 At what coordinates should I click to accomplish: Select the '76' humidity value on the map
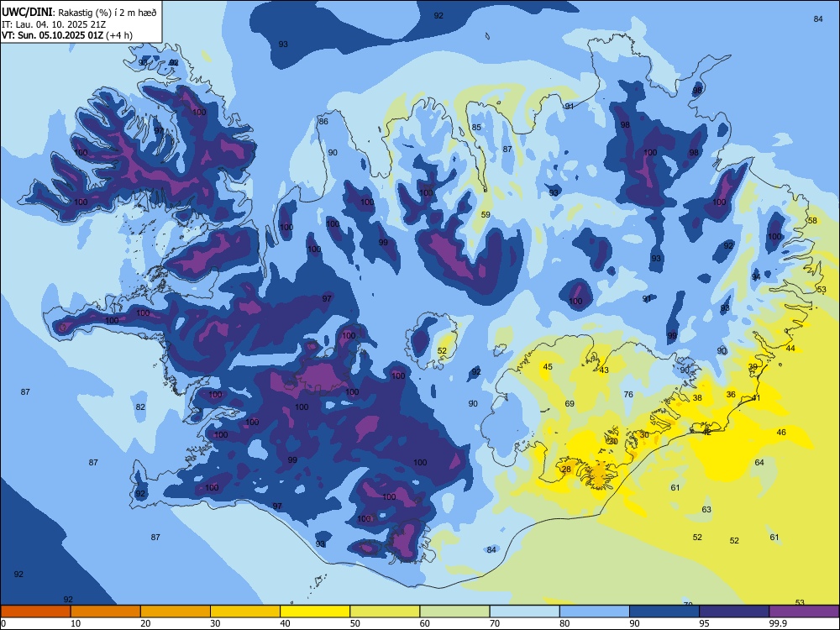coord(628,394)
